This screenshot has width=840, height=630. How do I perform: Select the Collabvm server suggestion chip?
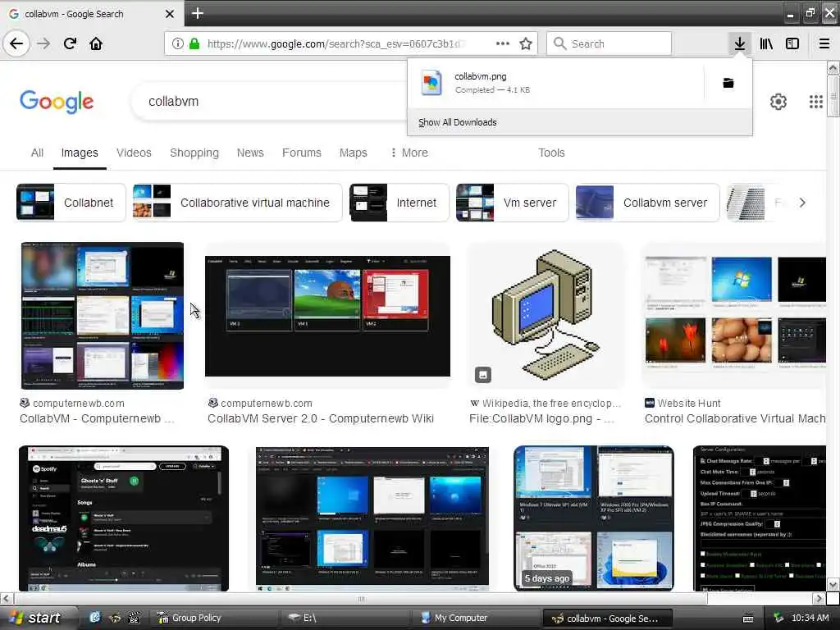(x=648, y=203)
